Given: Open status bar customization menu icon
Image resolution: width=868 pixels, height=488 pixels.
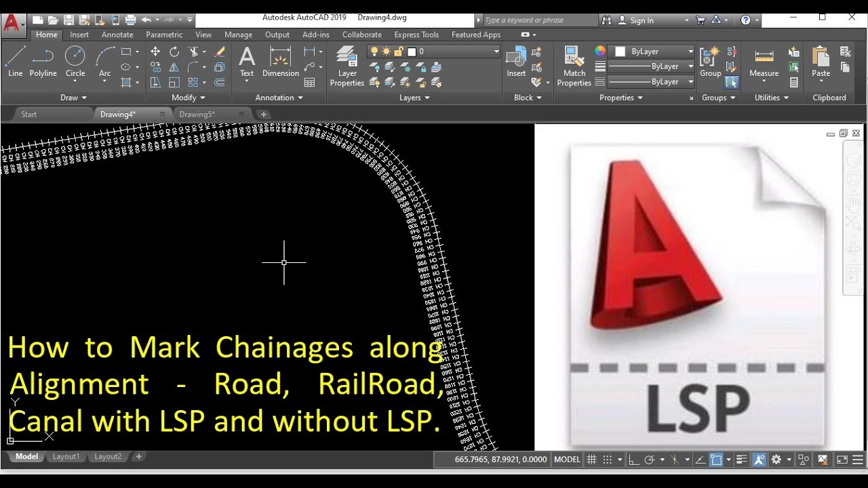Looking at the screenshot, I should pos(859,460).
